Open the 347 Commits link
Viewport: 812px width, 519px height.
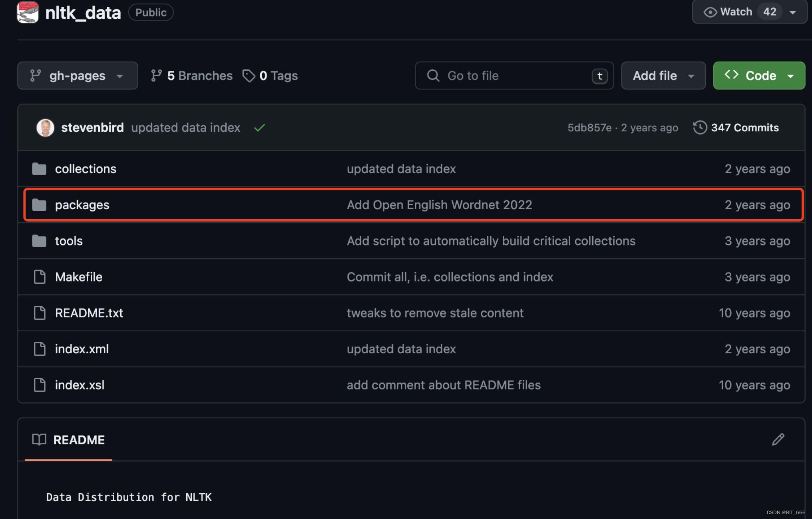744,128
